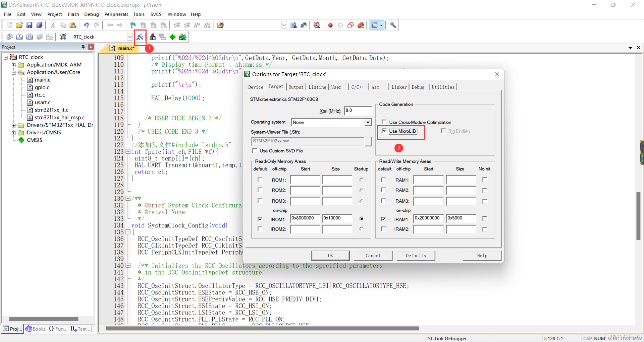Browse for System-Viewer file
Image resolution: width=644 pixels, height=342 pixels.
(x=368, y=141)
